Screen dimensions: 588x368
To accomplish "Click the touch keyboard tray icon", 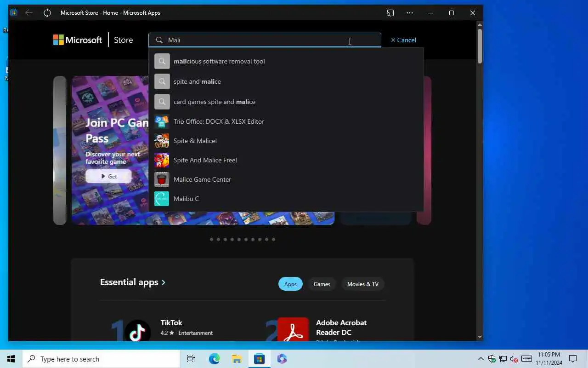I will click(527, 359).
